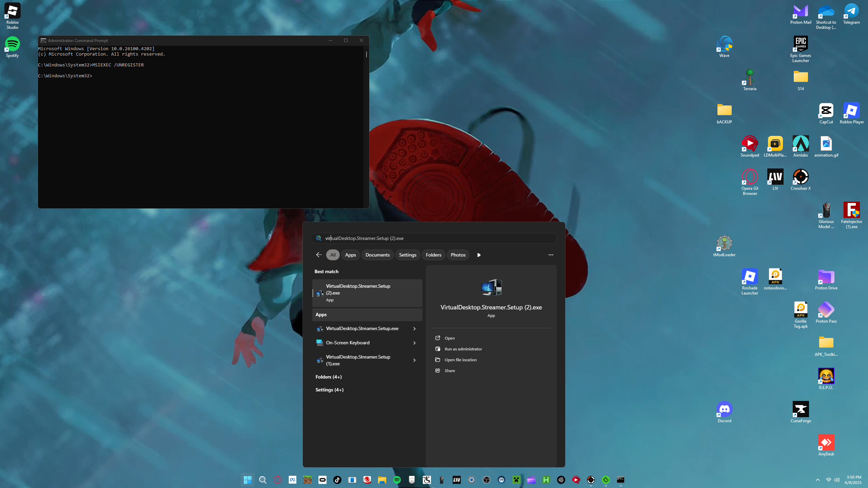Switch to the Apps search filter
868x488 pixels.
pyautogui.click(x=350, y=255)
